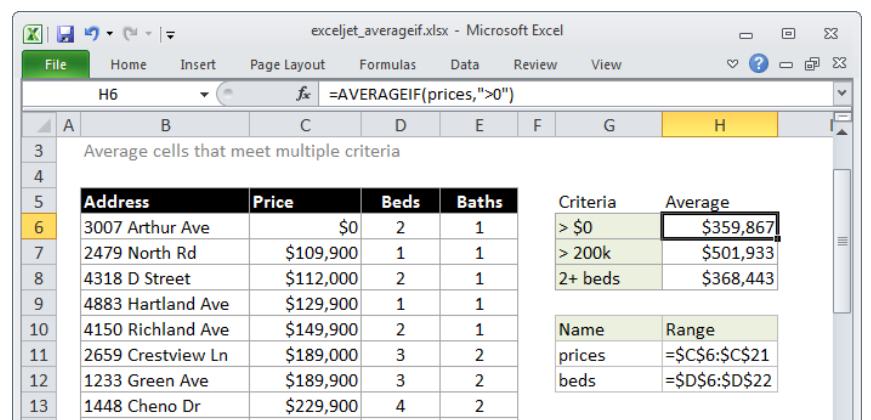
Task: Click the vertical scrollbar thumb
Action: pyautogui.click(x=842, y=240)
